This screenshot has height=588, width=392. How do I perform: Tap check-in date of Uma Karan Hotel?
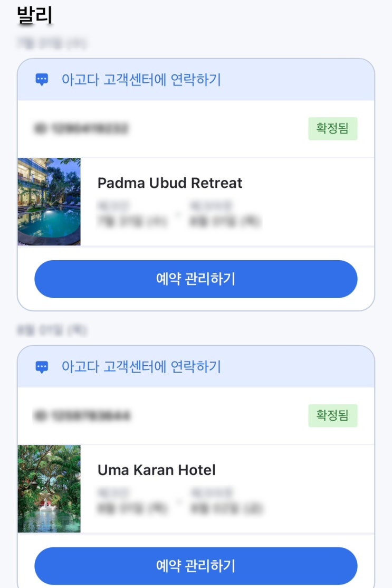(x=132, y=508)
